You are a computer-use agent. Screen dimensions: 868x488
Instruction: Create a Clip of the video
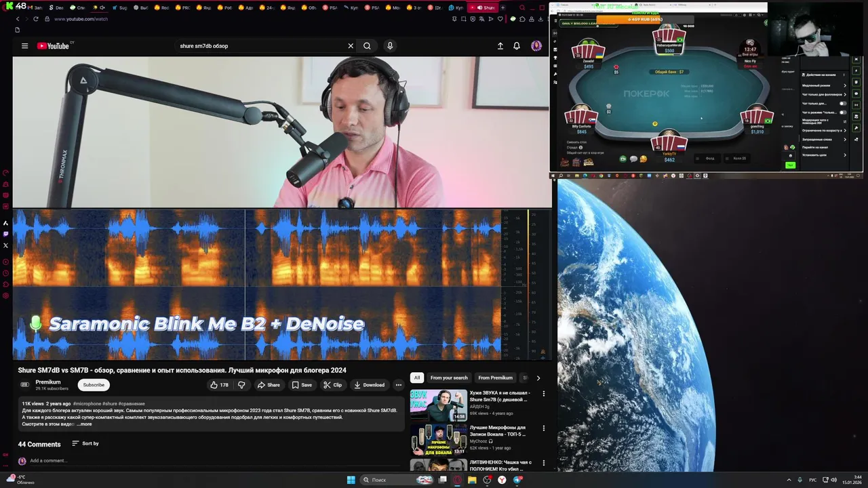point(332,385)
